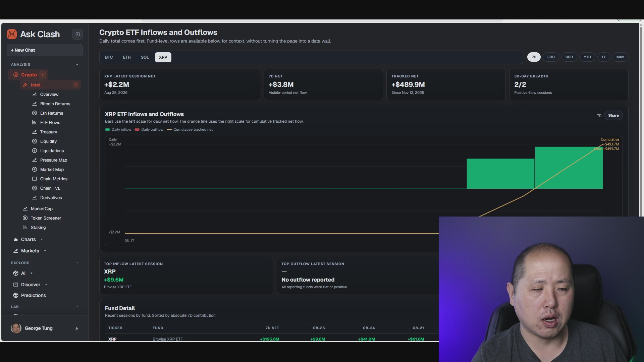Click the Pressure Map icon
Screen dimensions: 644x362
[x=35, y=160]
